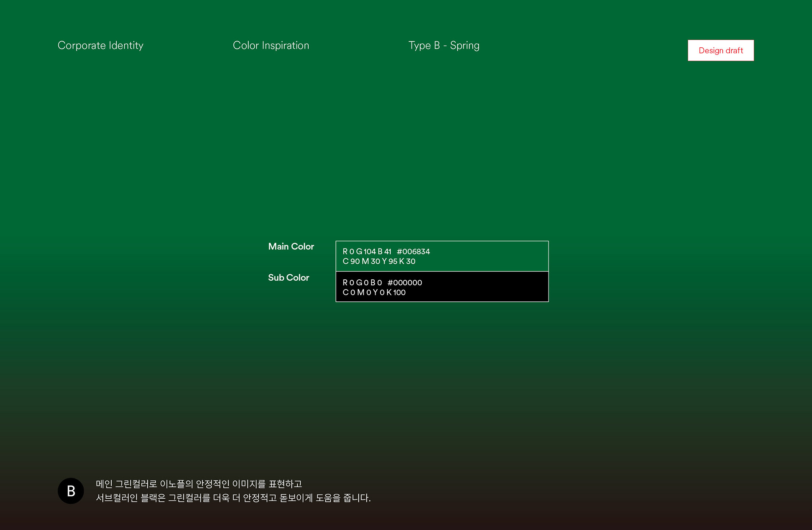Click the Type B - Spring title
The image size is (812, 530).
pyautogui.click(x=444, y=45)
